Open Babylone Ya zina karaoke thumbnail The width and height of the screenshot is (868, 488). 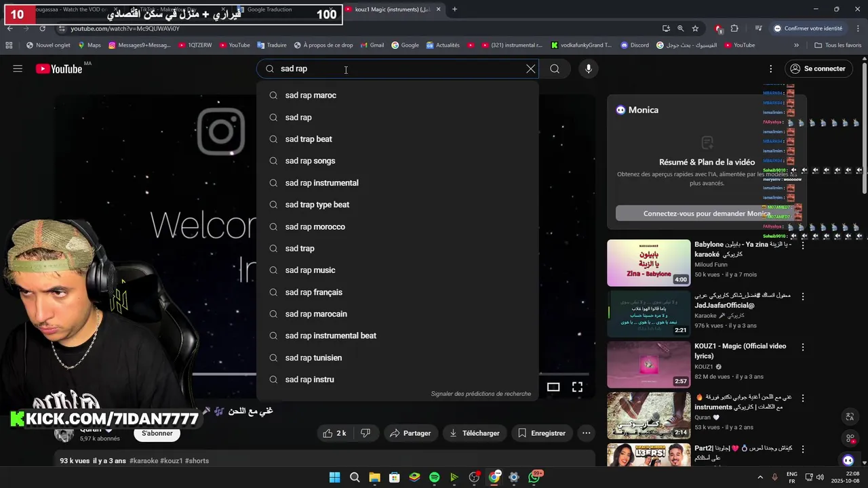point(648,263)
